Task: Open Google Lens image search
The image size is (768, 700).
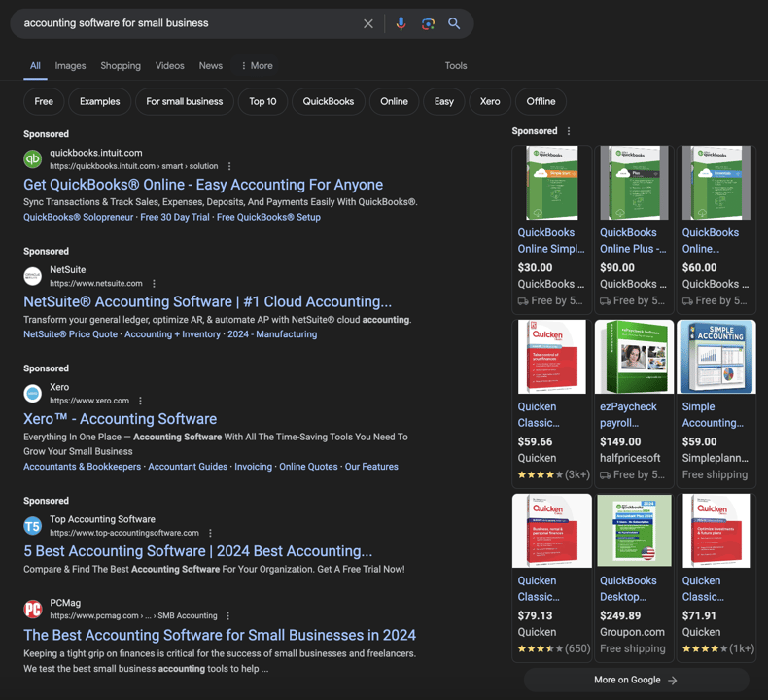Action: (x=428, y=23)
